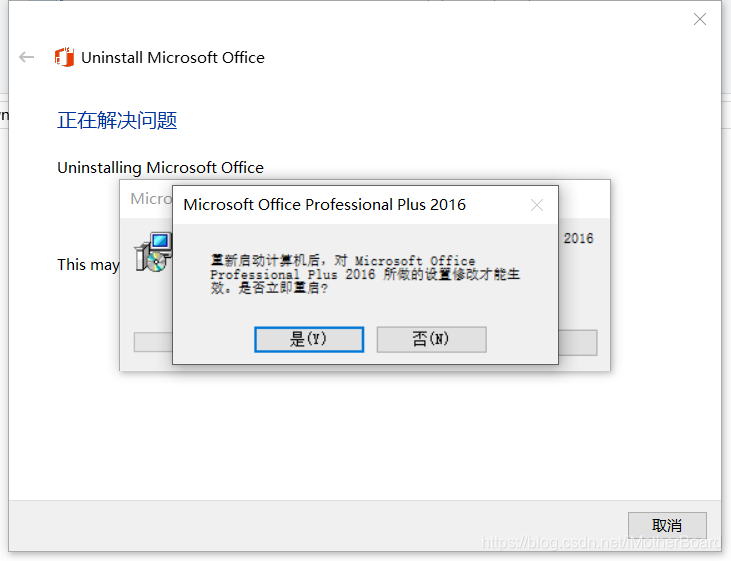Screen dimensions: 731x561
Task: Click the back arrow in the troubleshooter
Action: 27,57
